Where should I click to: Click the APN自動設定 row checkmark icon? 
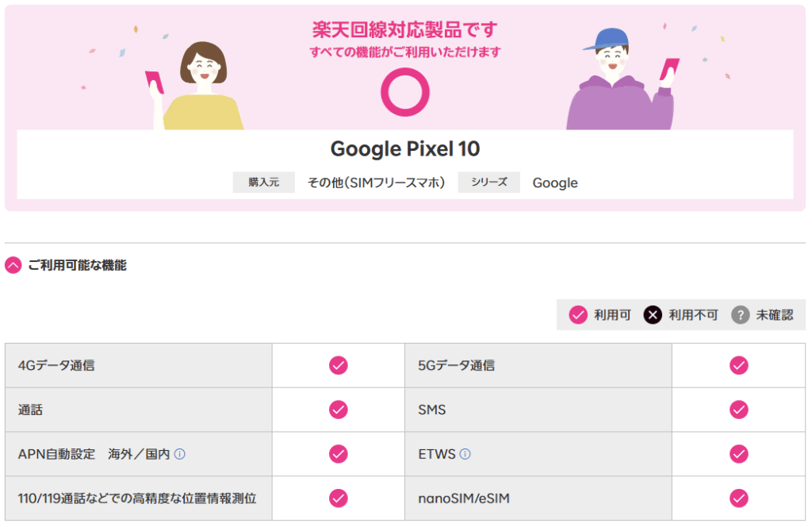pyautogui.click(x=339, y=454)
